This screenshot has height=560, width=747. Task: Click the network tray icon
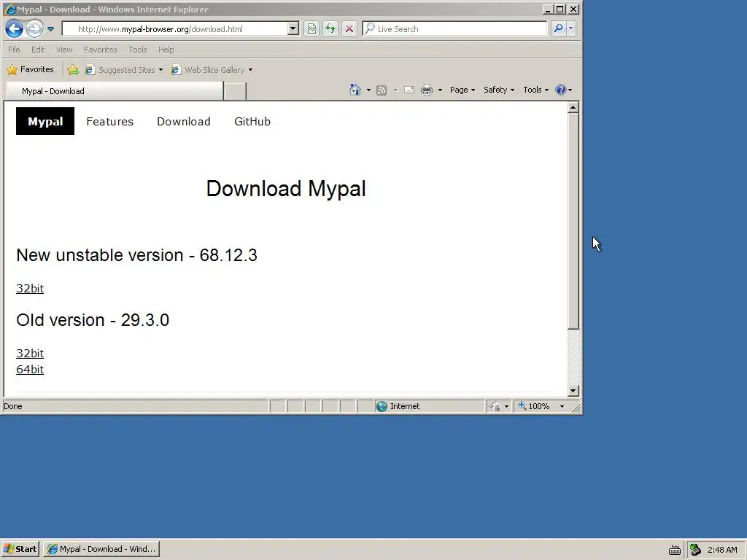coord(695,550)
